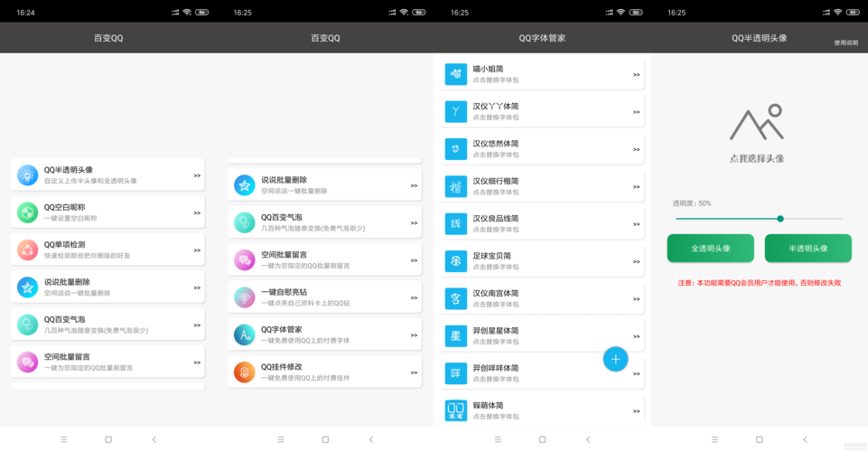
Task: Tap the 全透明头像 green button
Action: tap(710, 249)
